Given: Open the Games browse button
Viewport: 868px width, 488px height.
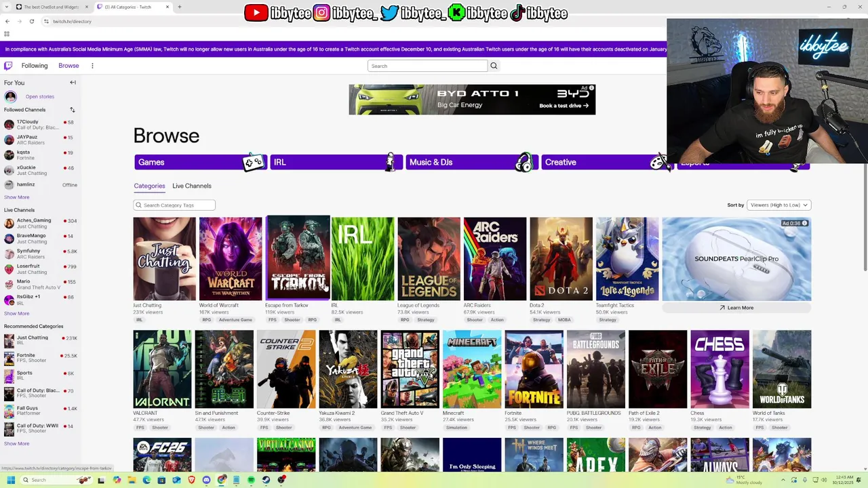Looking at the screenshot, I should coord(200,162).
